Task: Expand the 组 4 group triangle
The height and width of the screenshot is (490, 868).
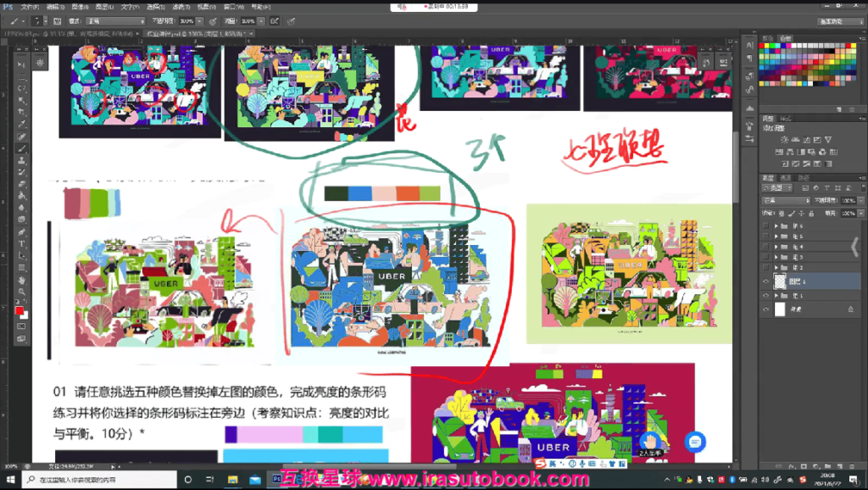Action: (x=776, y=247)
